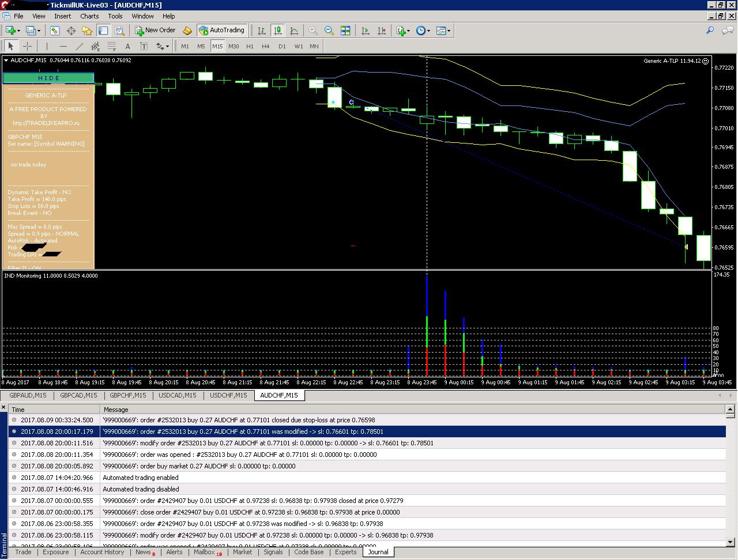Select the candlesticks chart type icon
The width and height of the screenshot is (738, 560).
coord(278,31)
